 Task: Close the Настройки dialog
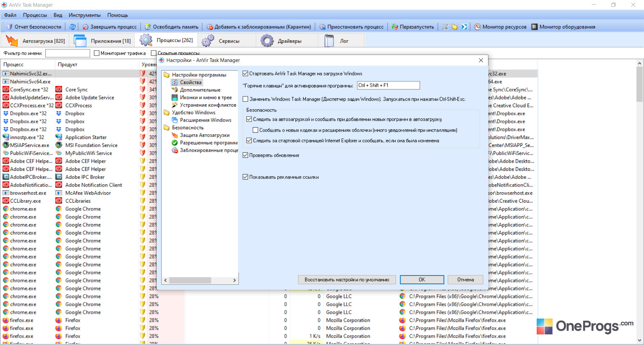[481, 60]
